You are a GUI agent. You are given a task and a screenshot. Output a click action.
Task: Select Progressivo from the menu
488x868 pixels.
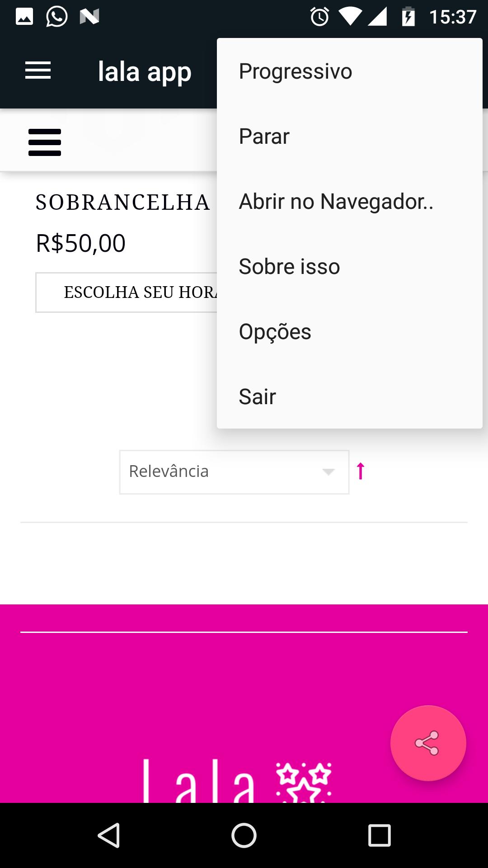tap(296, 71)
